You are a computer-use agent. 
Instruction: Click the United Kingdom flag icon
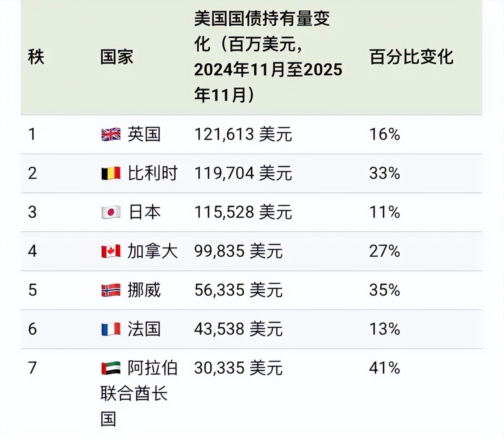(111, 135)
